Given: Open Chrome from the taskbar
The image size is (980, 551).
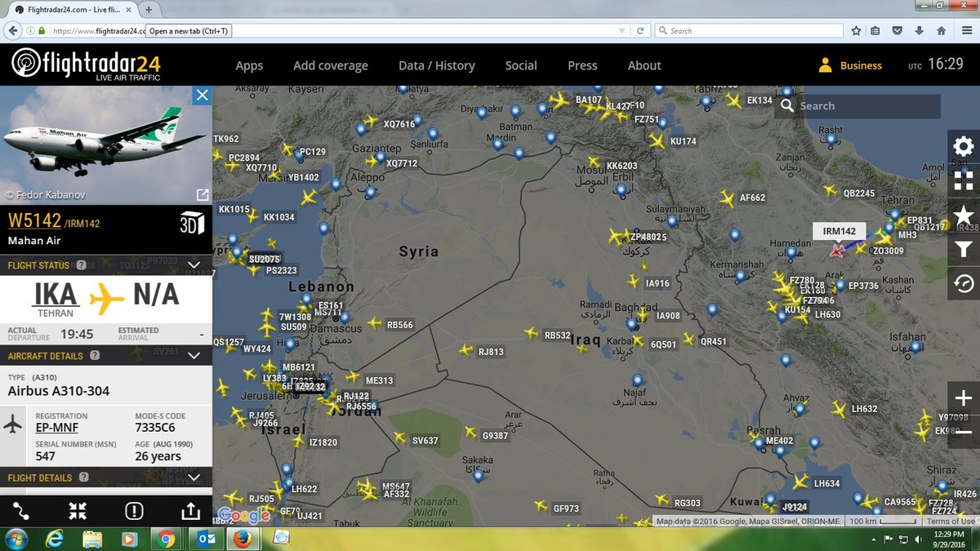Looking at the screenshot, I should coord(166,539).
